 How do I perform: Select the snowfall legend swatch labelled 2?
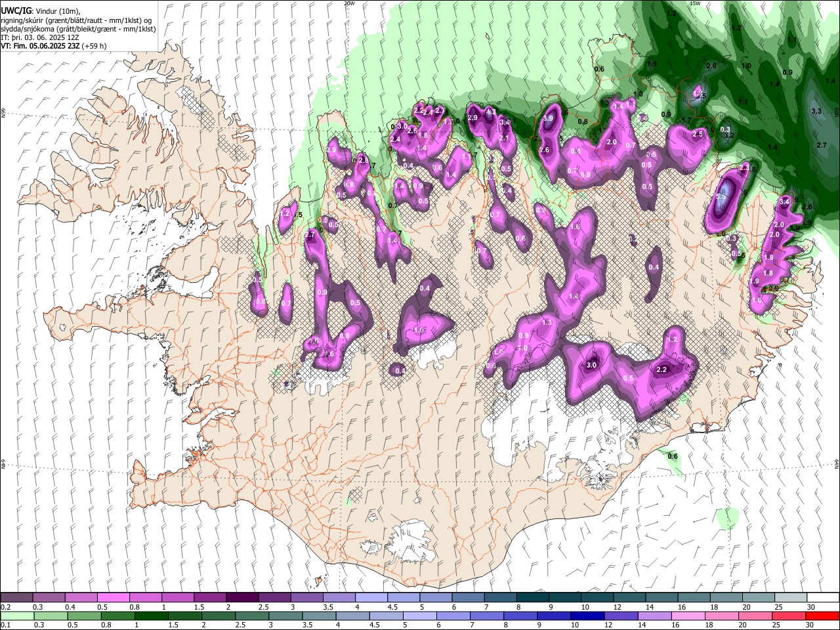coord(241,597)
